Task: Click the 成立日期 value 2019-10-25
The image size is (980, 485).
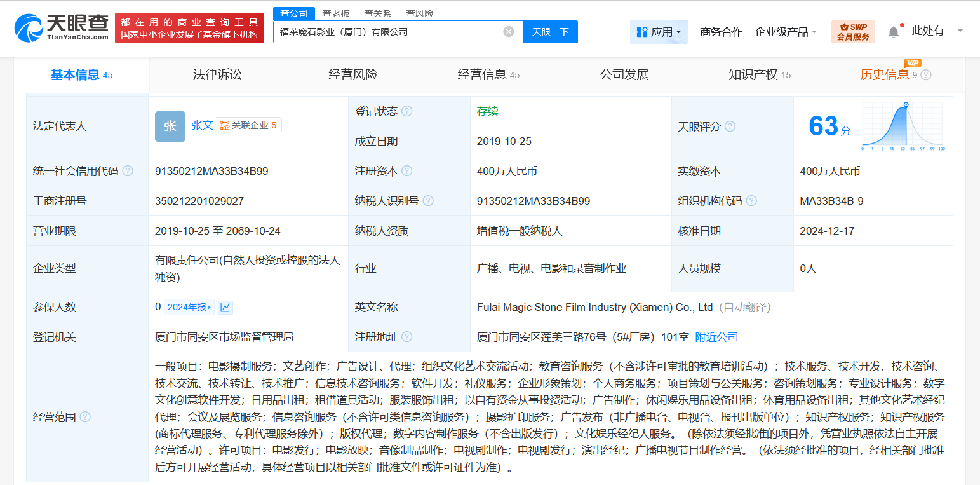Action: pyautogui.click(x=504, y=141)
